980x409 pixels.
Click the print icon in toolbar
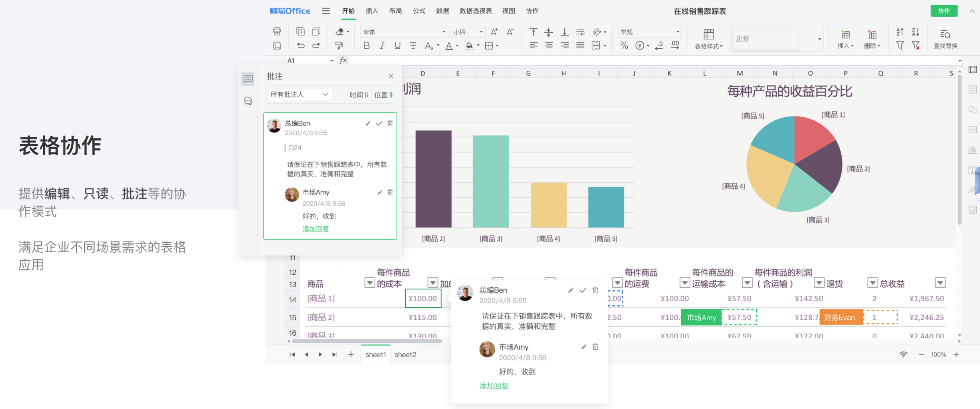pos(277,32)
